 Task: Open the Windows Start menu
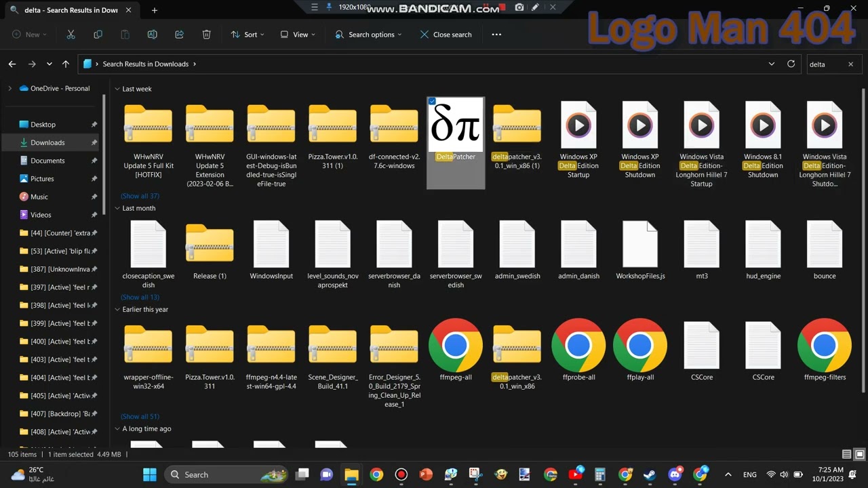150,474
